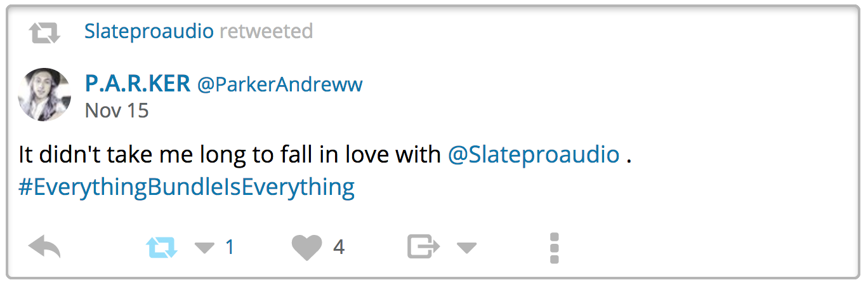Click the share/export icon
868x287 pixels.
coord(423,247)
